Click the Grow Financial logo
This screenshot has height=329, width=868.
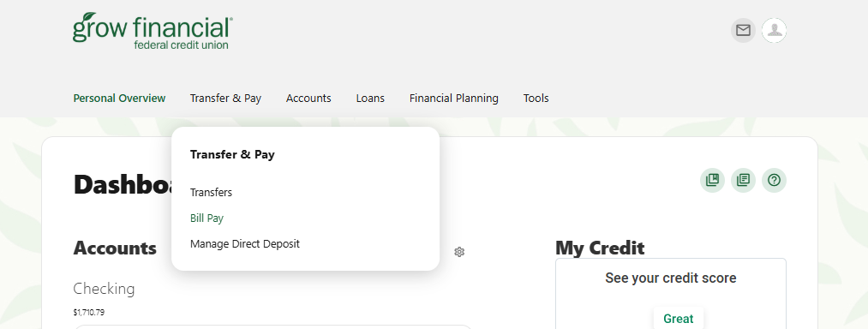[x=153, y=31]
